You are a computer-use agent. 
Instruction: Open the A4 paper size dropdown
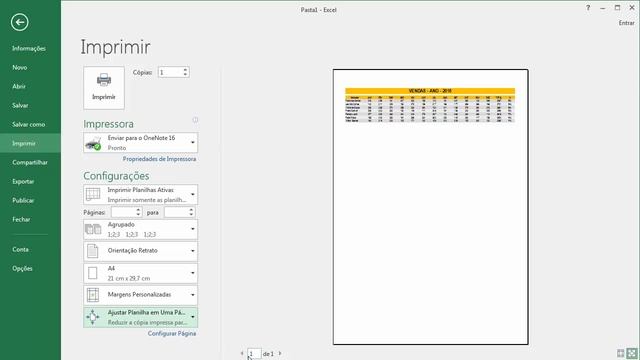[140, 273]
